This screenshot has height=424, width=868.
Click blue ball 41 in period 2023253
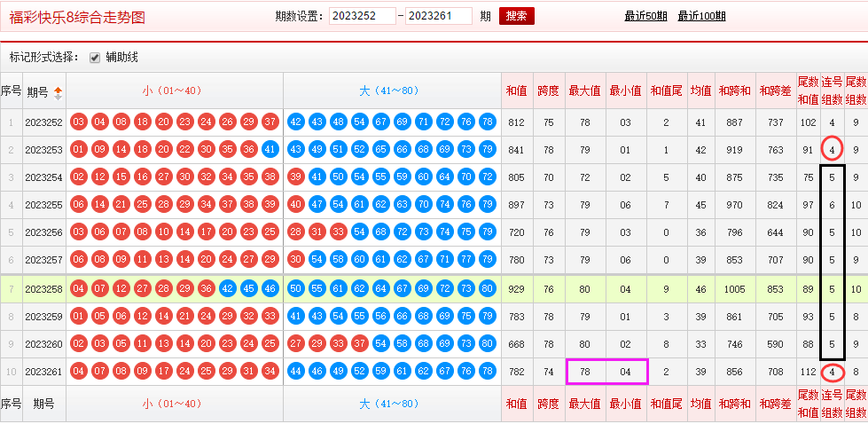click(271, 151)
